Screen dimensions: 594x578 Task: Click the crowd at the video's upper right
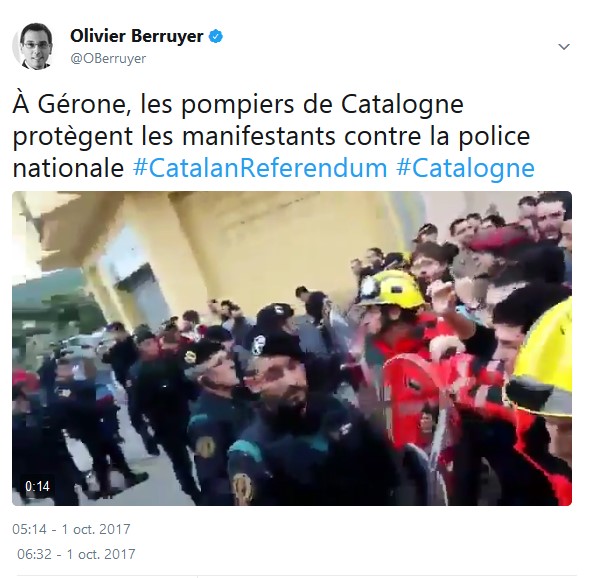504,235
